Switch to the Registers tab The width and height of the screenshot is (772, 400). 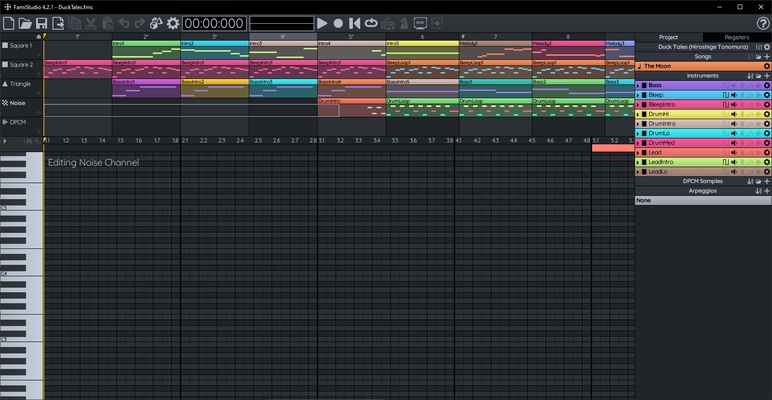tap(737, 37)
